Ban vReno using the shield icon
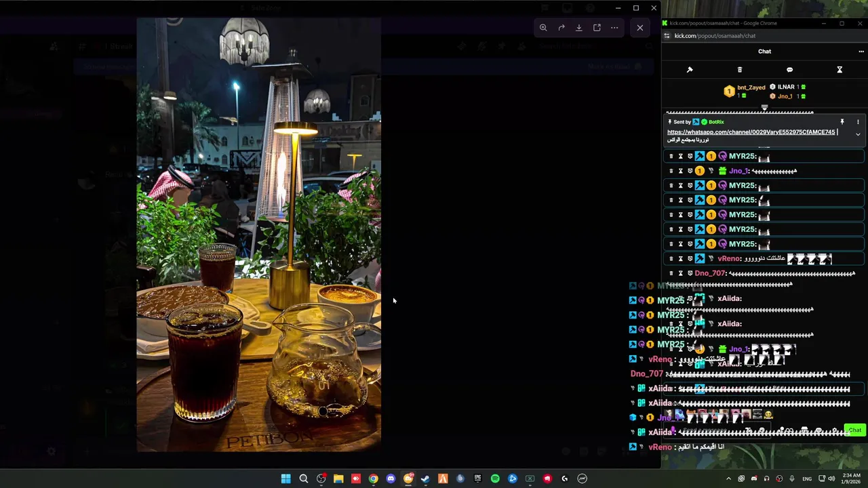 click(x=690, y=258)
